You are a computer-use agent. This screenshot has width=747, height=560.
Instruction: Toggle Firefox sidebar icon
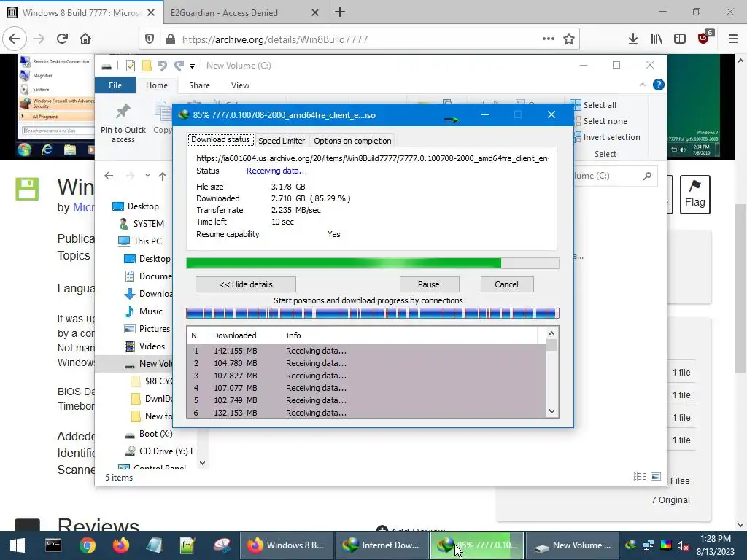[680, 39]
